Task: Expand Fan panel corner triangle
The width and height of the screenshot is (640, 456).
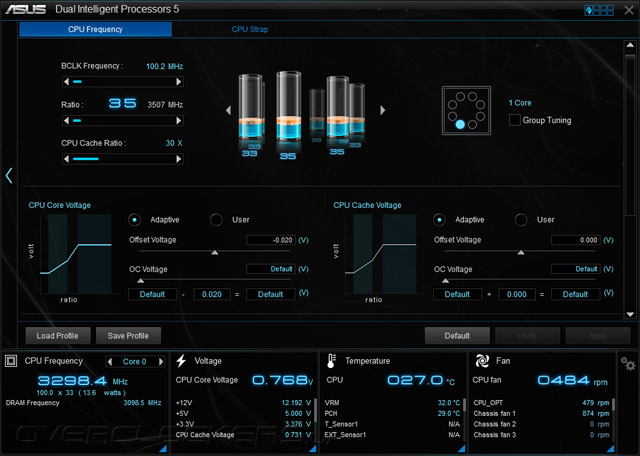Action: click(x=611, y=449)
